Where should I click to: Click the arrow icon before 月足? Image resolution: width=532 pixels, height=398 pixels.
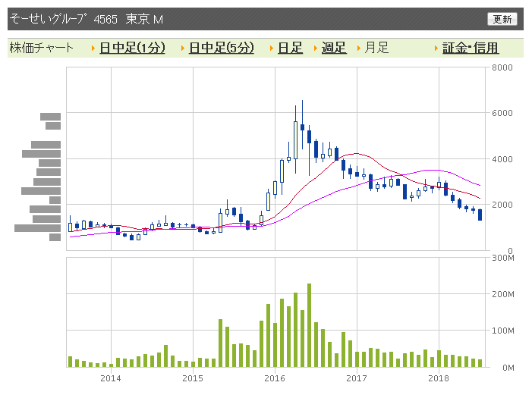[359, 49]
